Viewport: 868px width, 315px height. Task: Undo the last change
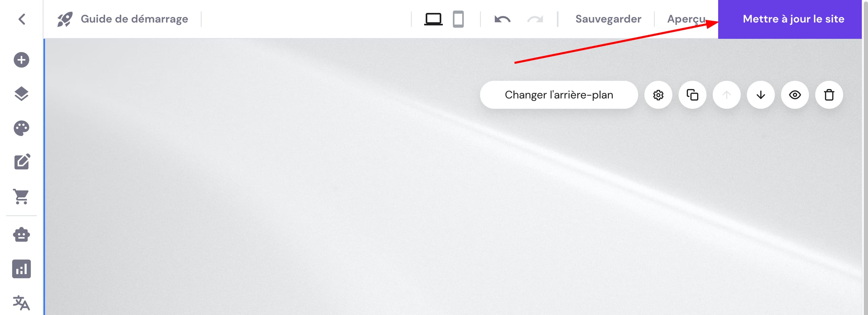point(502,19)
